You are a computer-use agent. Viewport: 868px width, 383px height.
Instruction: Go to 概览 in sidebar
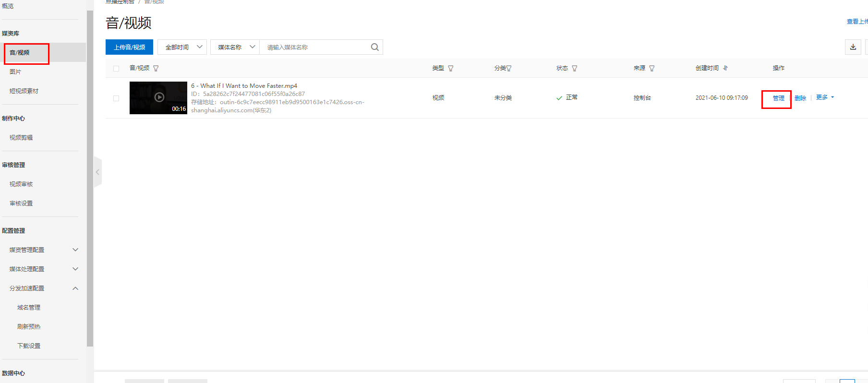coord(8,6)
